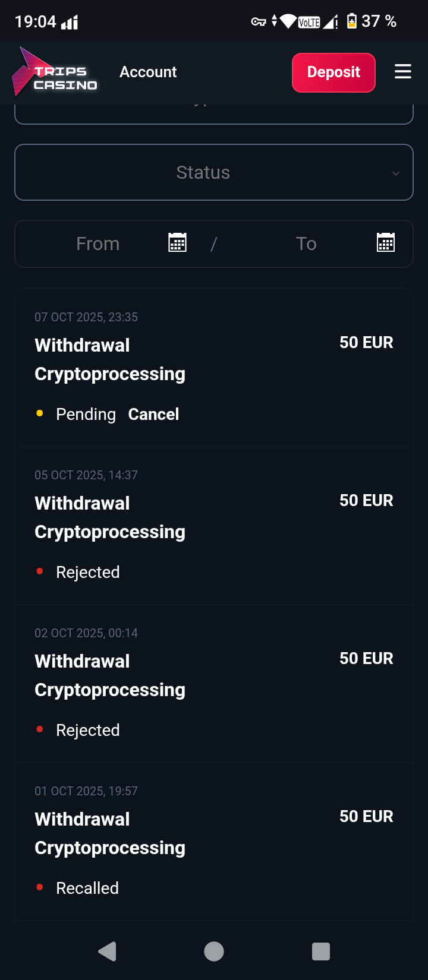Click the Status dropdown chevron arrow
This screenshot has width=428, height=980.
tap(396, 173)
